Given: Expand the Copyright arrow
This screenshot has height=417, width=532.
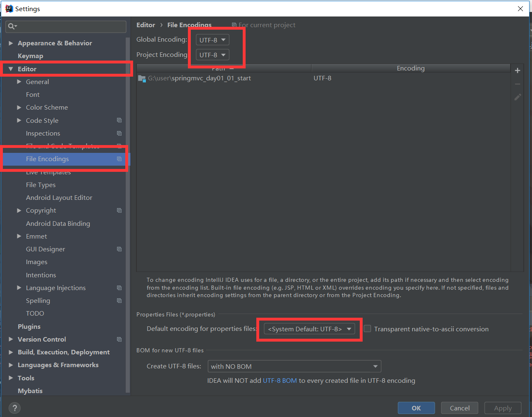Looking at the screenshot, I should pos(19,210).
